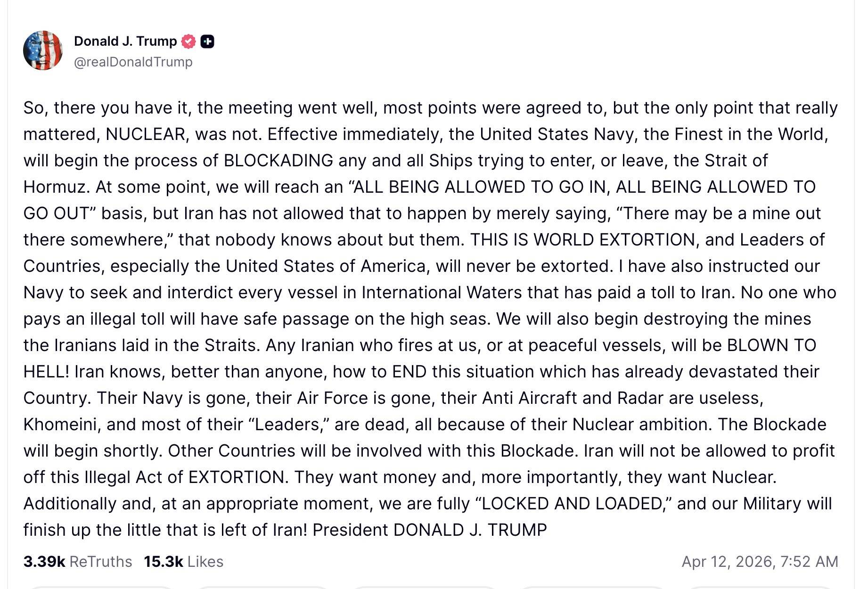
Task: Click the dark plus badge beside the name
Action: (207, 41)
